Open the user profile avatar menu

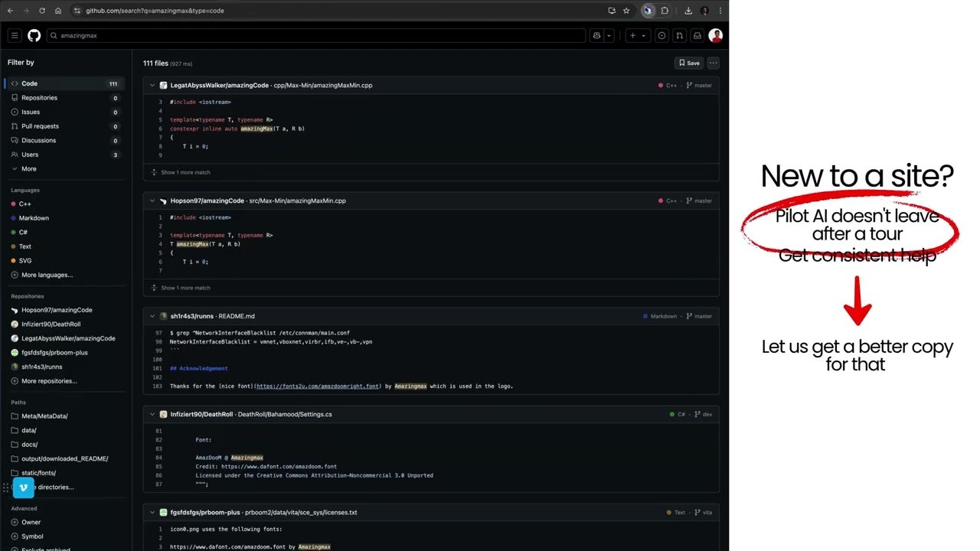coord(716,35)
